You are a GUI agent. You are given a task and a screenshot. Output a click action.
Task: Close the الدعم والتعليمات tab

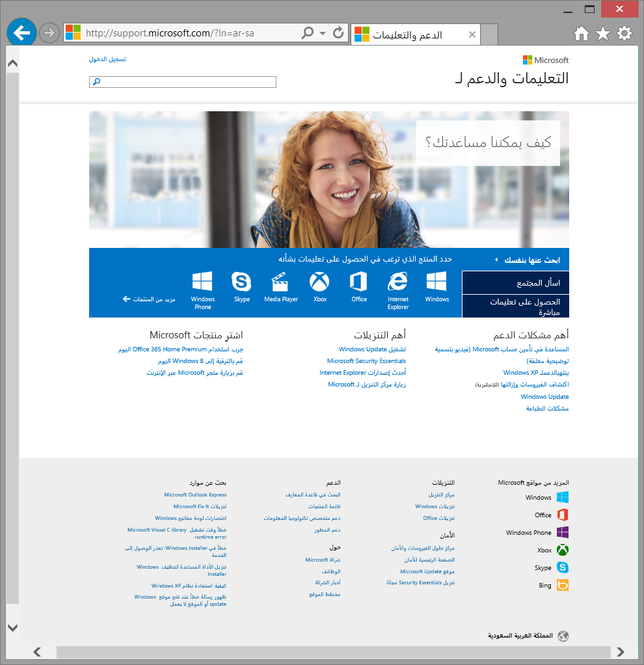[x=472, y=34]
